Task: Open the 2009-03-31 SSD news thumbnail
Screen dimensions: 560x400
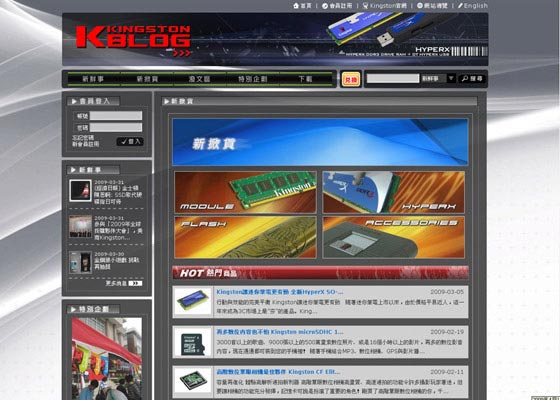Action: click(80, 191)
